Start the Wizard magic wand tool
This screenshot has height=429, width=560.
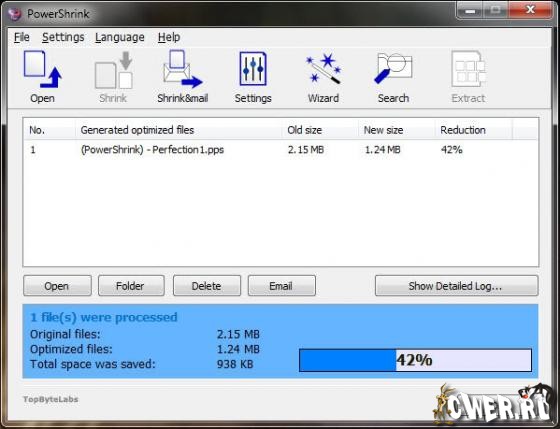tap(323, 68)
